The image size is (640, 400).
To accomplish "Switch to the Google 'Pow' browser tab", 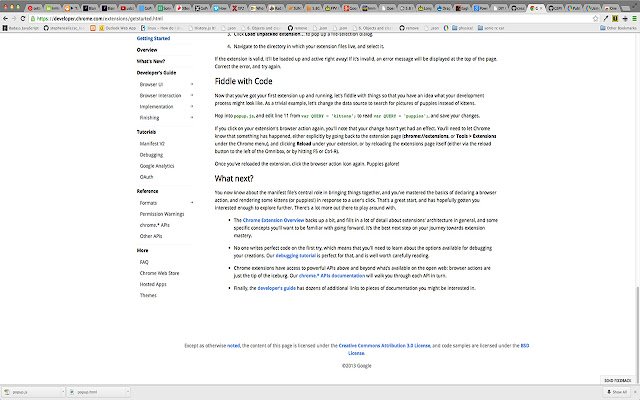I will (x=480, y=8).
